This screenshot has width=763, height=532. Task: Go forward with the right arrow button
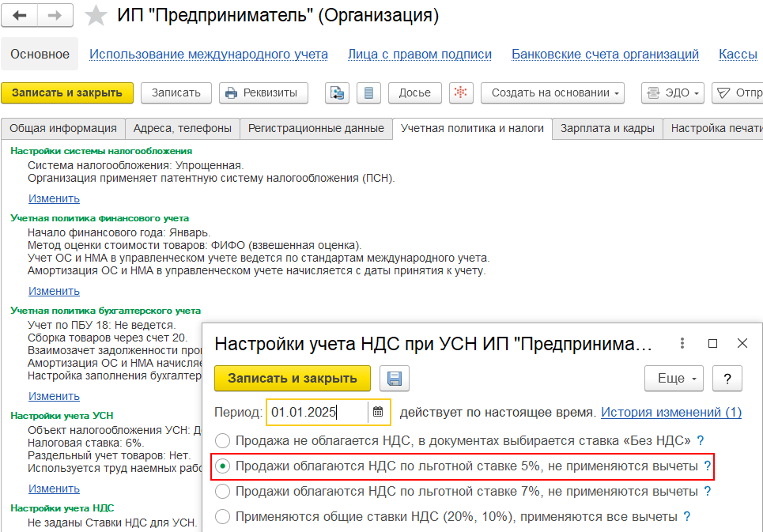55,16
